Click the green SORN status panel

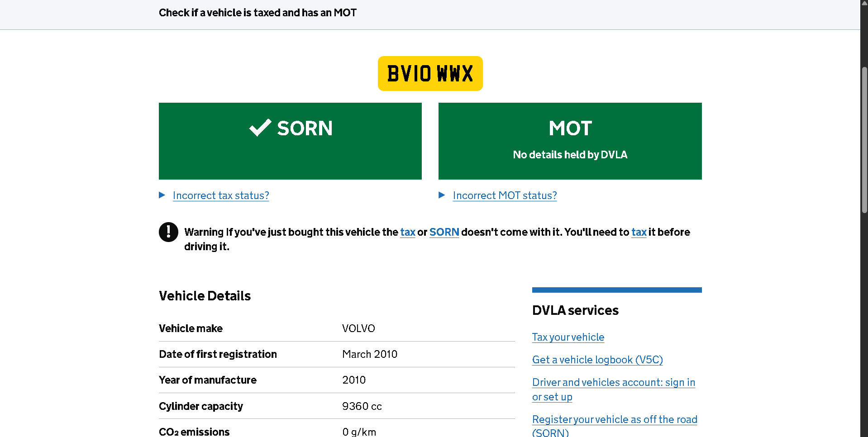tap(290, 141)
